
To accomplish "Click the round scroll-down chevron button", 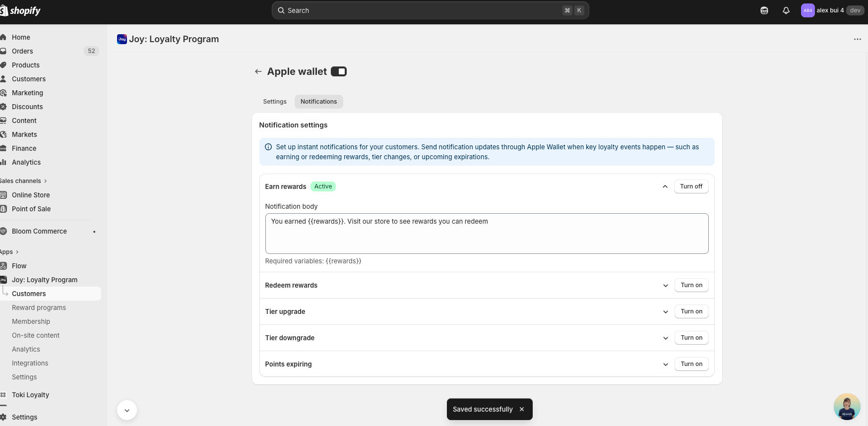I will 127,410.
